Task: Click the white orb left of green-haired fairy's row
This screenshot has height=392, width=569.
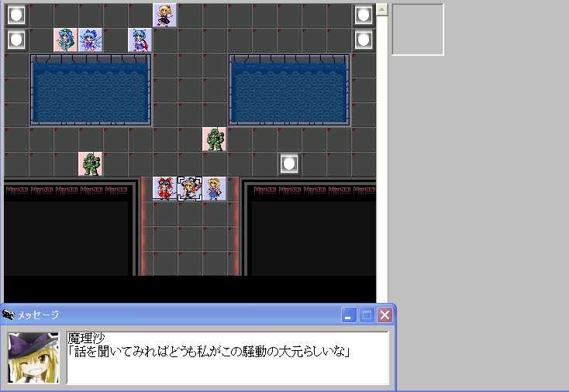Action: (x=16, y=40)
